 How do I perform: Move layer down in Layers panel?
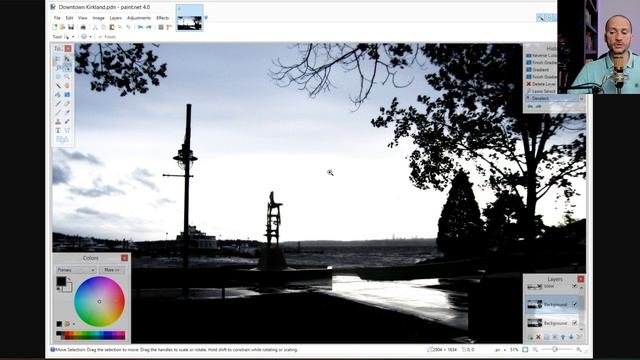pos(571,337)
